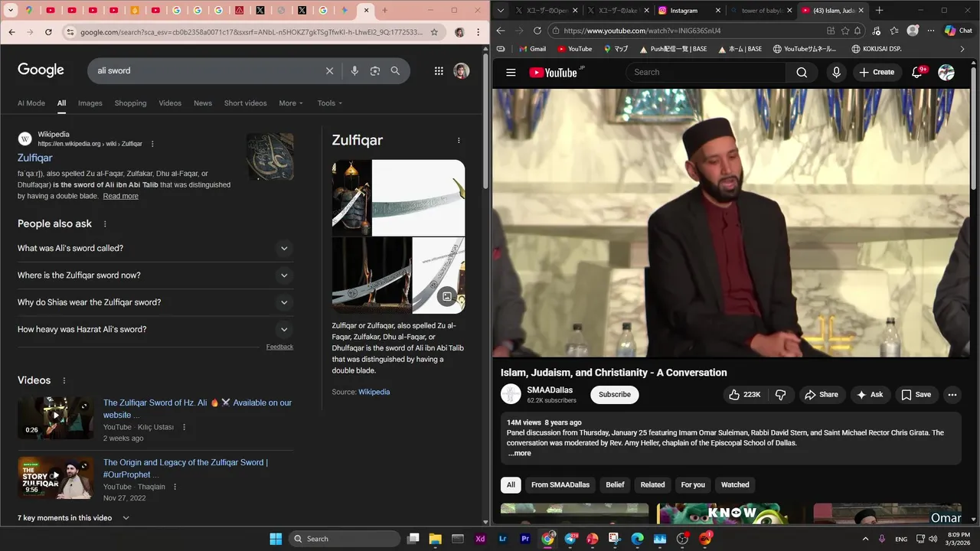Open Chrome tab search dropdown arrow
Viewport: 980px width, 551px height.
point(11,11)
